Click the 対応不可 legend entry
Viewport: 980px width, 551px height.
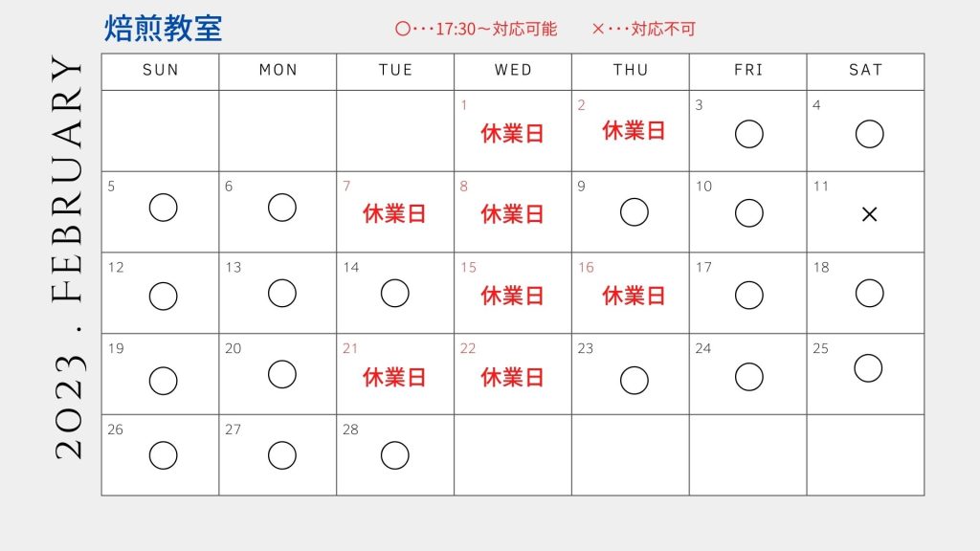pos(663,29)
